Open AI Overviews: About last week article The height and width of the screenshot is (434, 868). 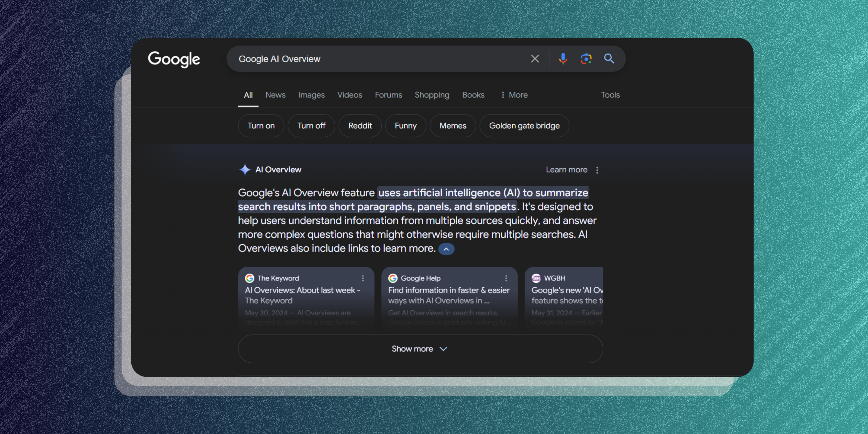303,295
